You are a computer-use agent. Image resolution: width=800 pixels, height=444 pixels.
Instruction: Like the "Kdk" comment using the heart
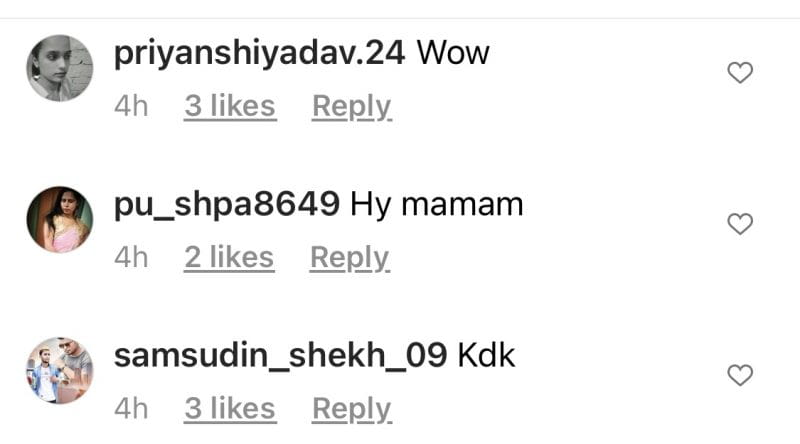(x=740, y=375)
